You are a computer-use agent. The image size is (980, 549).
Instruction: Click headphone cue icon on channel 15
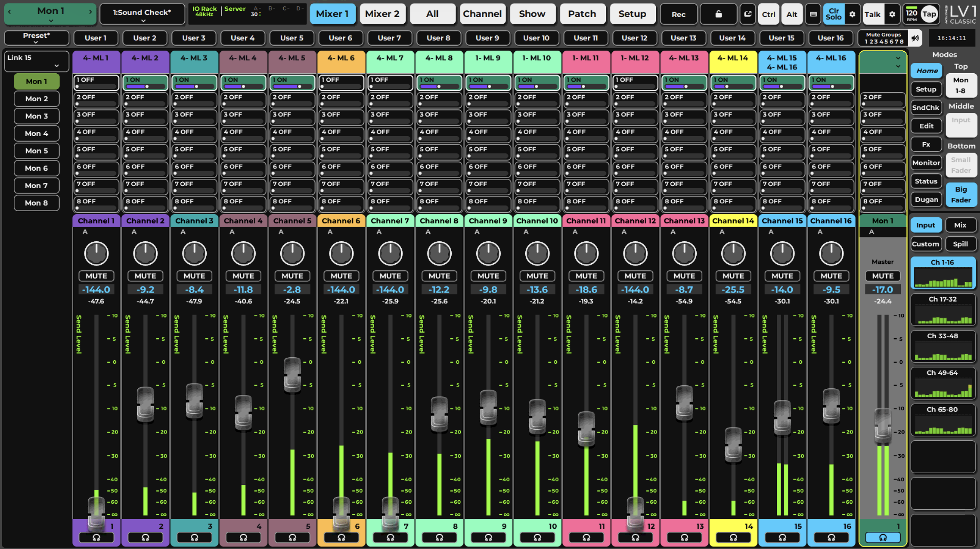point(782,537)
